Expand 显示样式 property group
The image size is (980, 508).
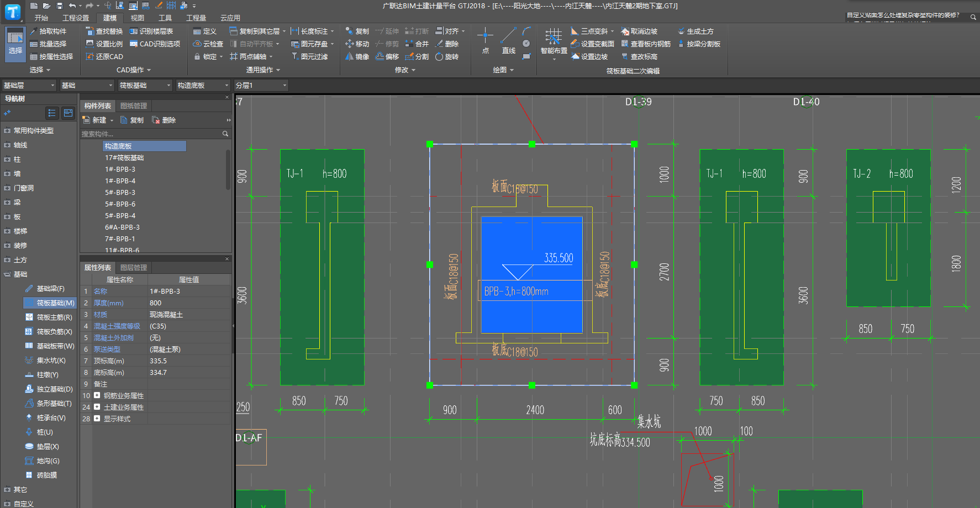(x=97, y=419)
